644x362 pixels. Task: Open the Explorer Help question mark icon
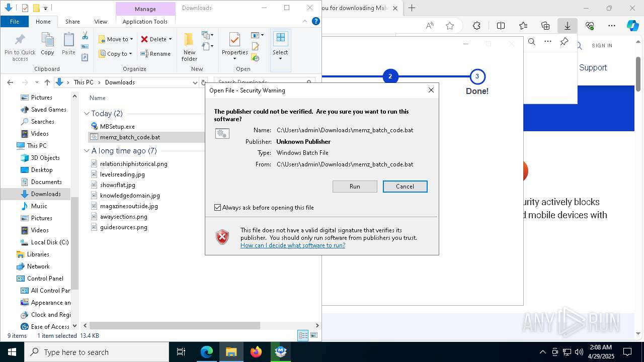click(316, 21)
